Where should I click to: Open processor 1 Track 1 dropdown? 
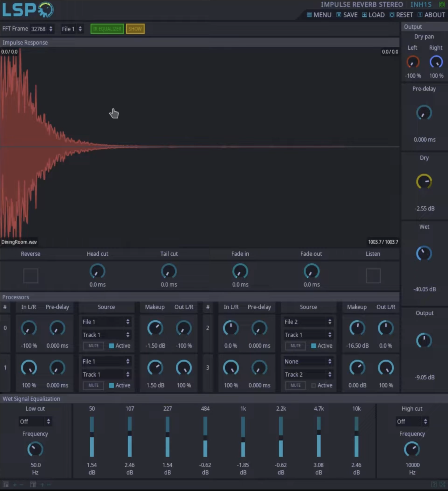coord(106,374)
